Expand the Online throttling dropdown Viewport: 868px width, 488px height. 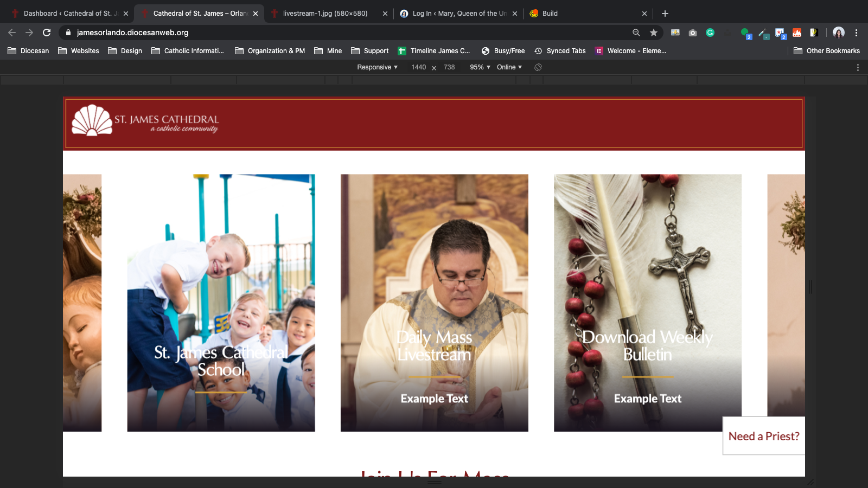click(x=509, y=67)
